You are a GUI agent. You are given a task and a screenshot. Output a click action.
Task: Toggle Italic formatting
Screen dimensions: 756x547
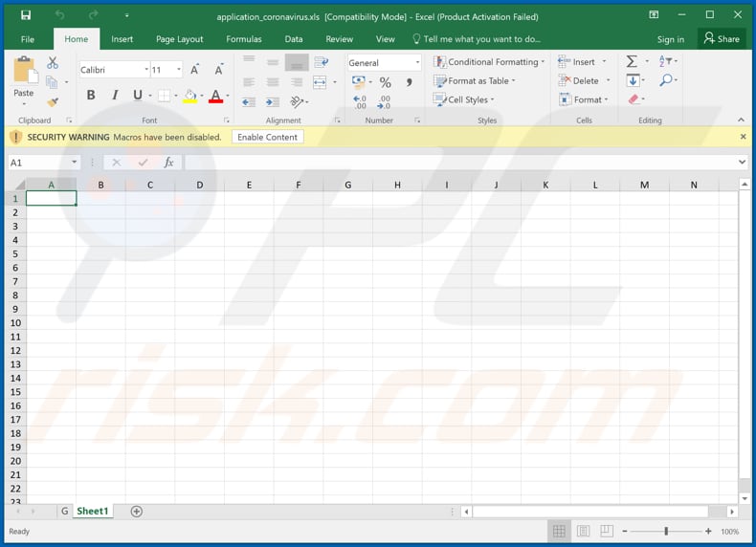[x=115, y=96]
